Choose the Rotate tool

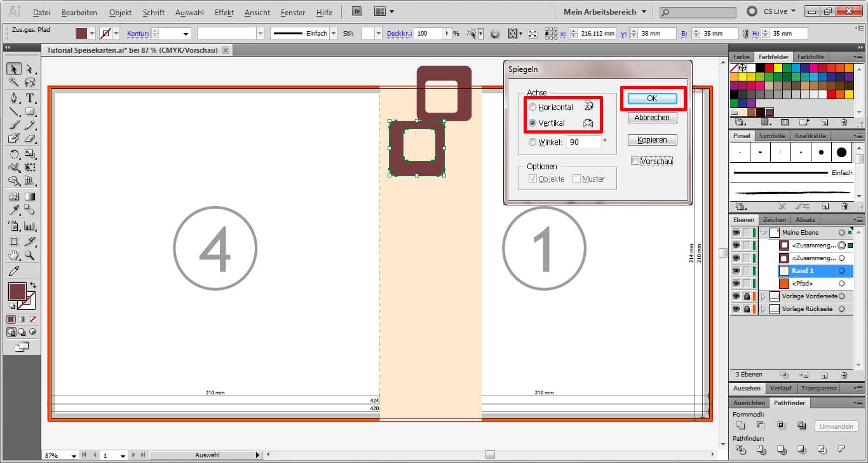[x=14, y=154]
